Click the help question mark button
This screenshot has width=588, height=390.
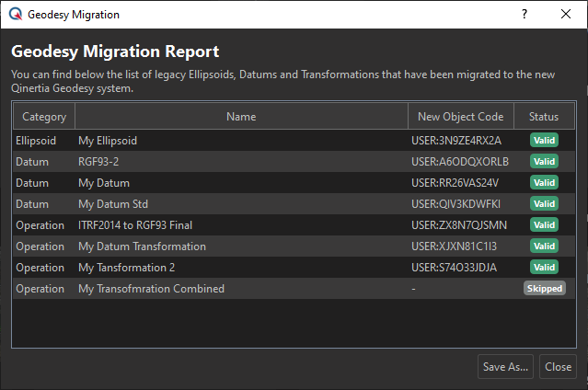coord(525,15)
